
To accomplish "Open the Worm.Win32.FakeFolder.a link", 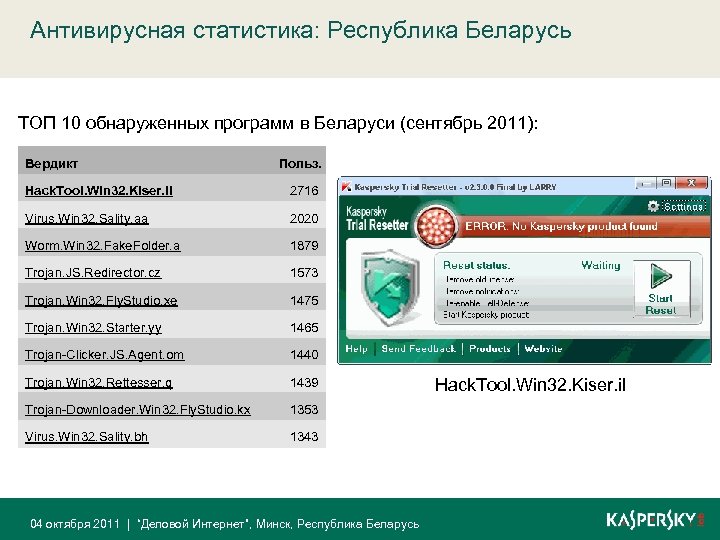I will (x=102, y=245).
